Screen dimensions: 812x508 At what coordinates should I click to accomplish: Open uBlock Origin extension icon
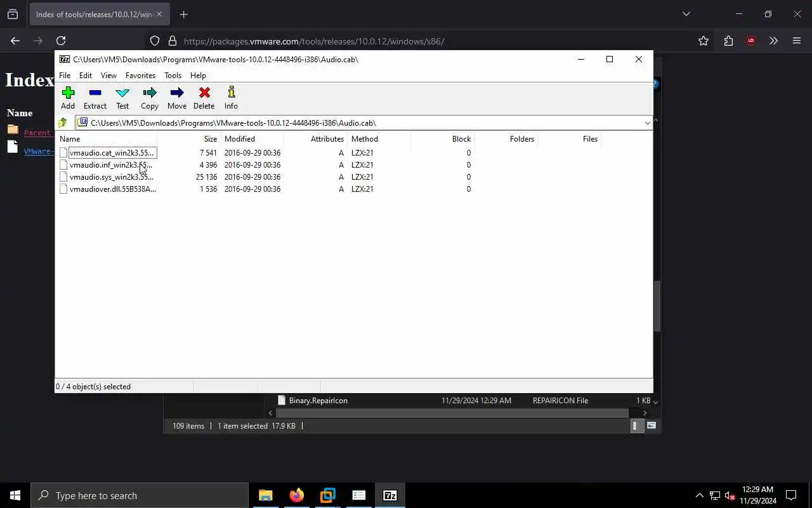pos(751,41)
